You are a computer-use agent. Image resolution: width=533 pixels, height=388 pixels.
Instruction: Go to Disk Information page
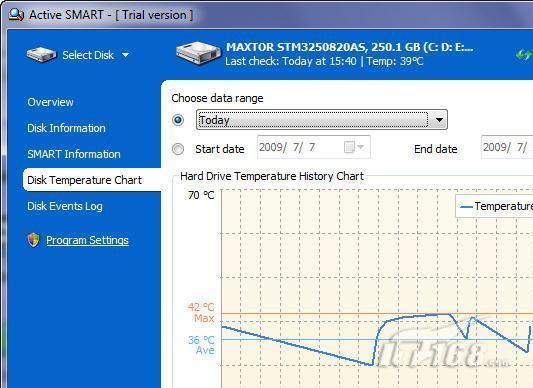click(x=66, y=128)
